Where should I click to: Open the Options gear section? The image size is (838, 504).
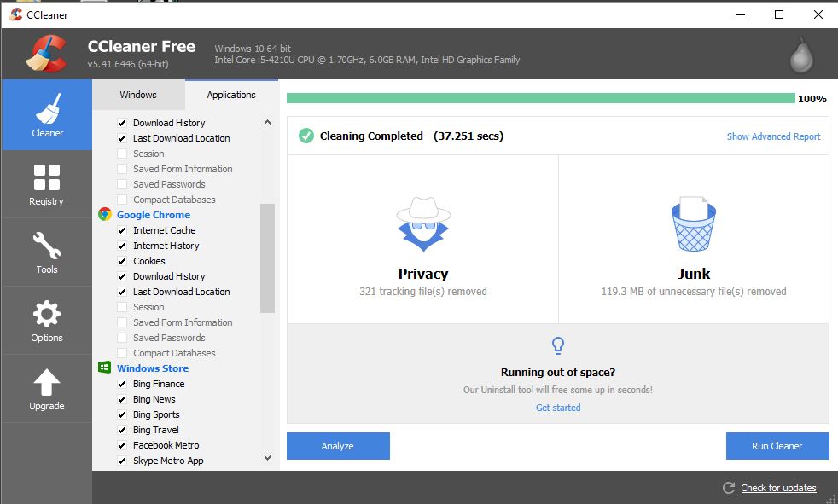pos(47,321)
